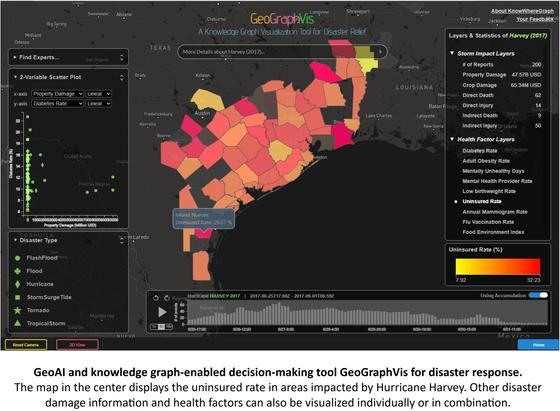Click the blue button at bottom right
Viewport: 560px width, 411px height.
[x=538, y=345]
